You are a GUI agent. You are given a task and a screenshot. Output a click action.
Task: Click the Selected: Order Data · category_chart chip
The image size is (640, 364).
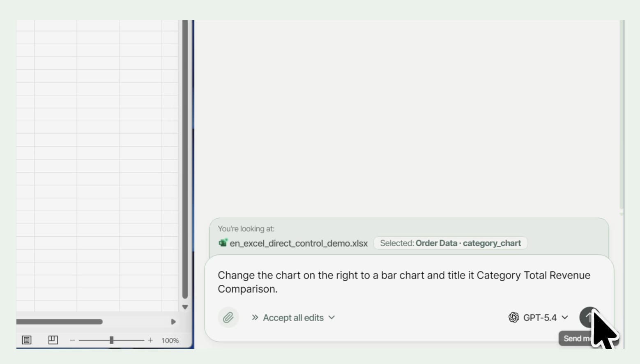pos(450,243)
